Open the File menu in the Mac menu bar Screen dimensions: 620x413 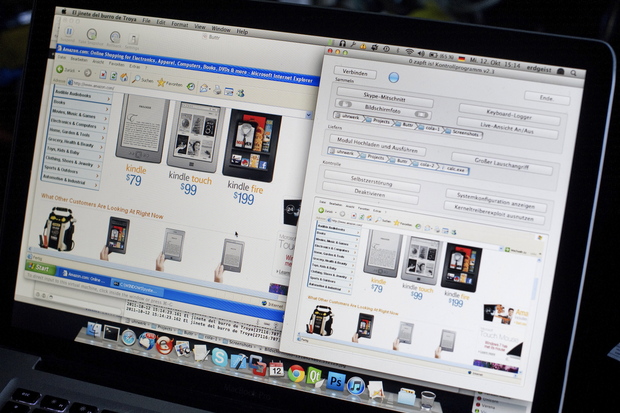point(146,20)
